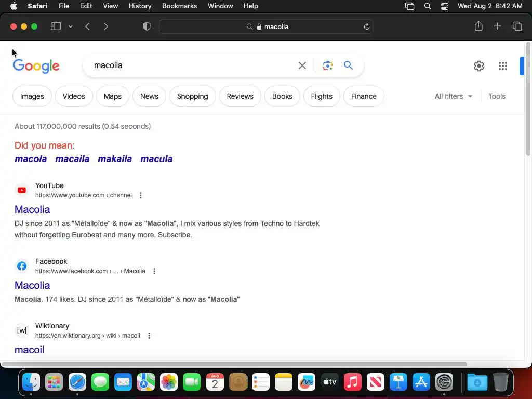Viewport: 532px width, 399px height.
Task: Switch to Maps results
Action: pyautogui.click(x=113, y=96)
